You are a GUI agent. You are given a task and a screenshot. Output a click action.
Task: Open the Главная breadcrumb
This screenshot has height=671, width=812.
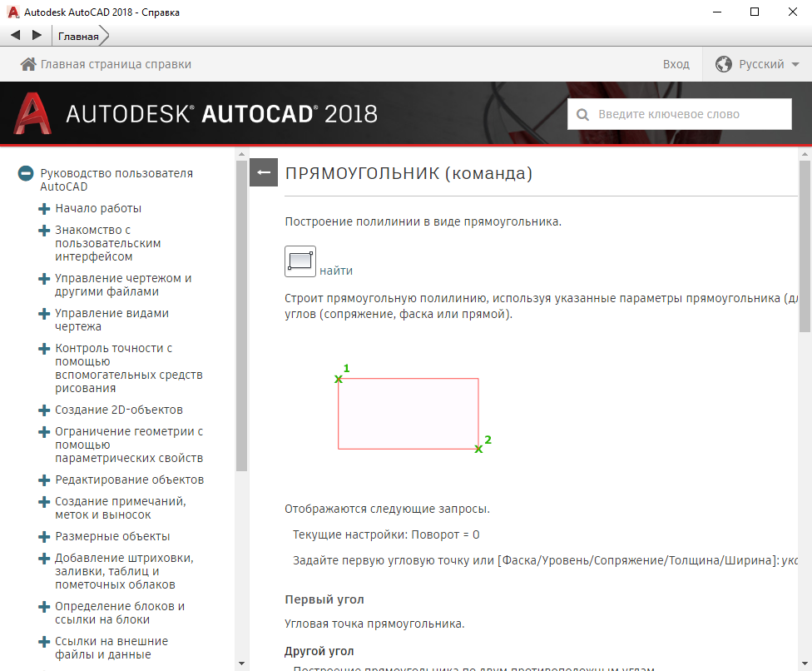point(78,37)
